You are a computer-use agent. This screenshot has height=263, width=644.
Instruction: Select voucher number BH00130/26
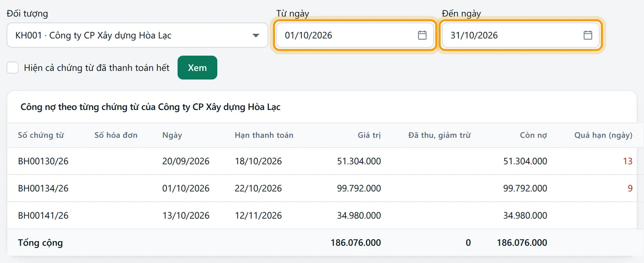pos(43,161)
